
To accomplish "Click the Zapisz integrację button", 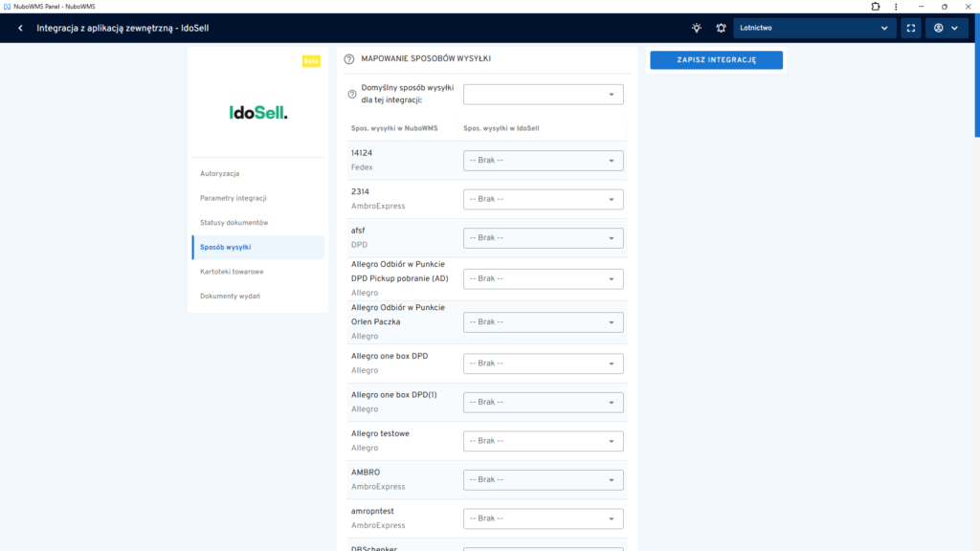I will [x=716, y=60].
